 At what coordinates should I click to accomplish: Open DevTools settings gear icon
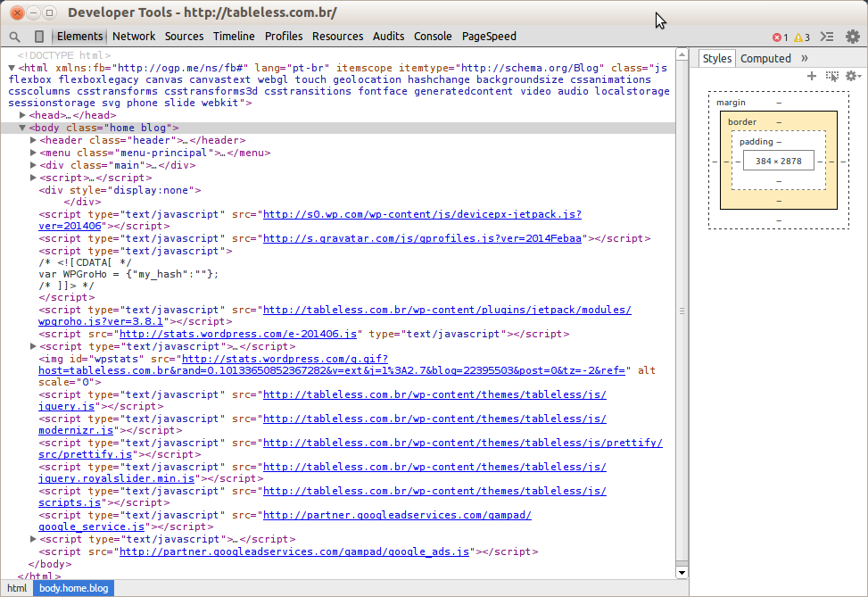pyautogui.click(x=853, y=37)
